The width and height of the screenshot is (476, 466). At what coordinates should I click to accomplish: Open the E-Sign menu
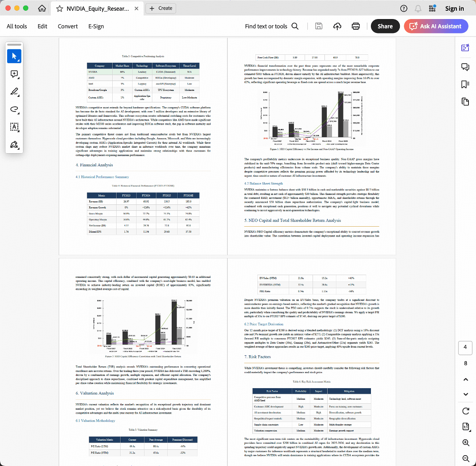[x=96, y=26]
